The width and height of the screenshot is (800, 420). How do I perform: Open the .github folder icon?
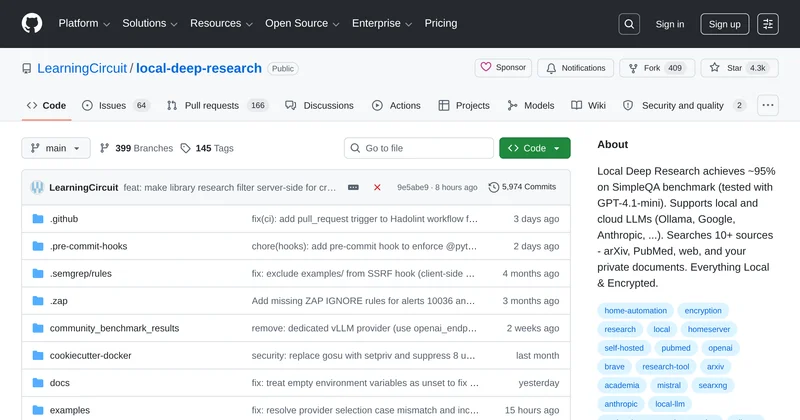tap(38, 218)
